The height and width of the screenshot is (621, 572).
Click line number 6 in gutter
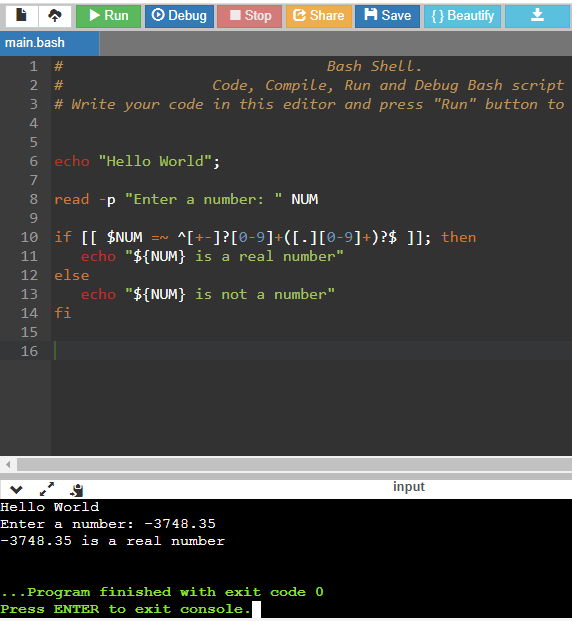point(34,161)
